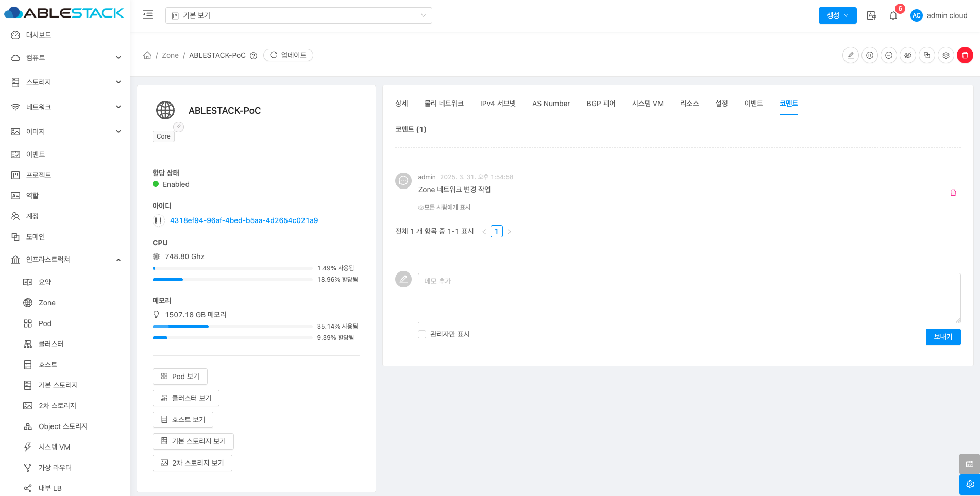Click the home icon in breadcrumb
The image size is (980, 496).
click(147, 55)
